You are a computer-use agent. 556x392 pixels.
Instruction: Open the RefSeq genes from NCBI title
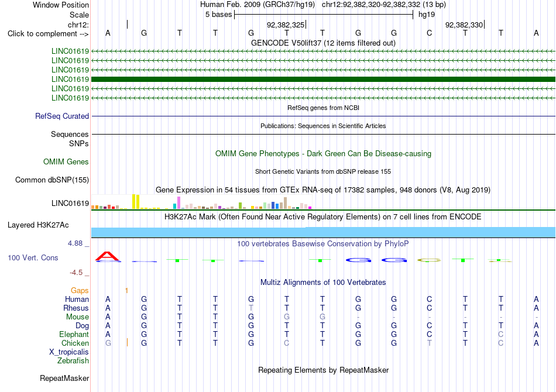[323, 108]
